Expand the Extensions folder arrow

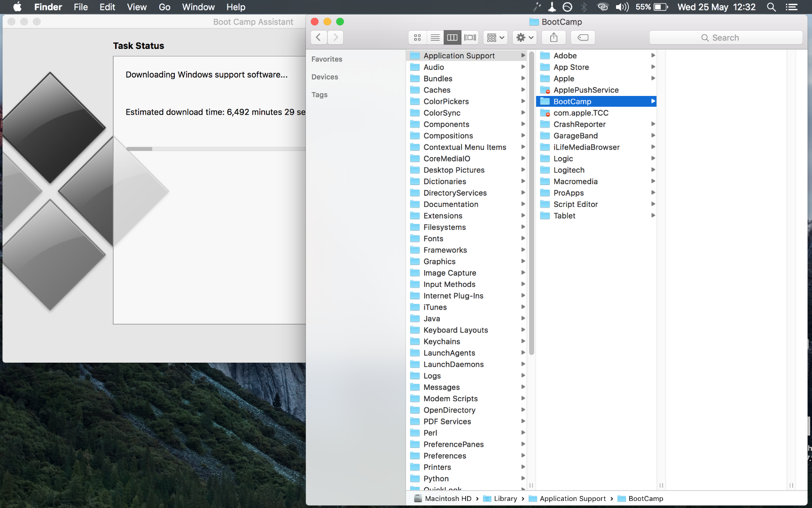523,215
